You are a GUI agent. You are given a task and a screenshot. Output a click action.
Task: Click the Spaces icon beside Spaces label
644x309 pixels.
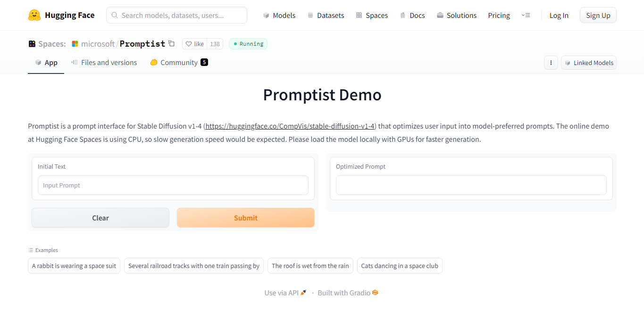(32, 44)
